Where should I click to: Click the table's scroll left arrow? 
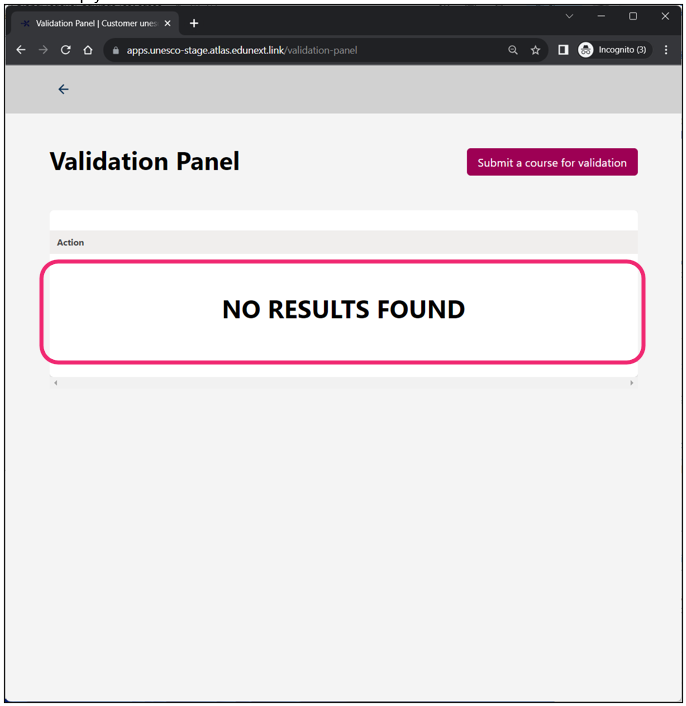[x=55, y=383]
